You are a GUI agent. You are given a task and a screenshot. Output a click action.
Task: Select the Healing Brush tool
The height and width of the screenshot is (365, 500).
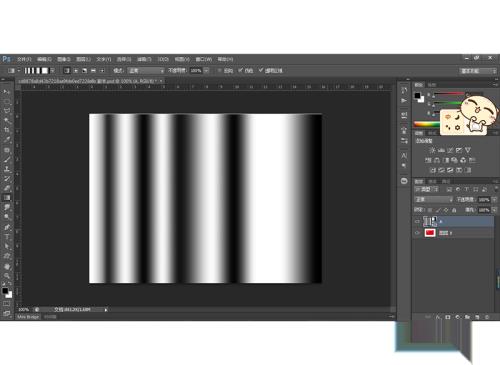click(7, 150)
